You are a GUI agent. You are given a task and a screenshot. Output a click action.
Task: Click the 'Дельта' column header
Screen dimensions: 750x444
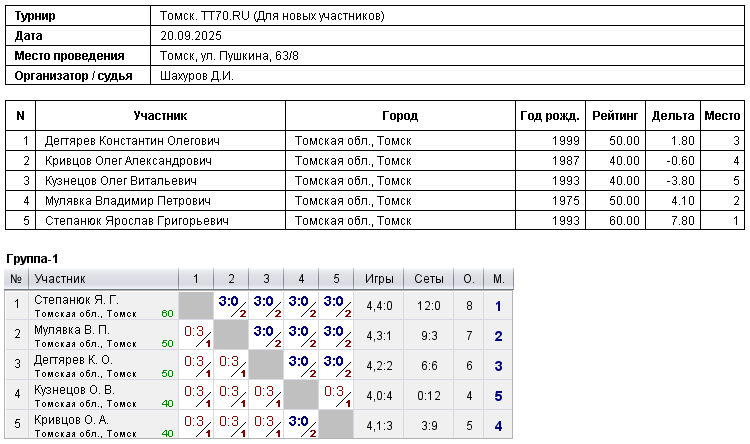click(672, 116)
